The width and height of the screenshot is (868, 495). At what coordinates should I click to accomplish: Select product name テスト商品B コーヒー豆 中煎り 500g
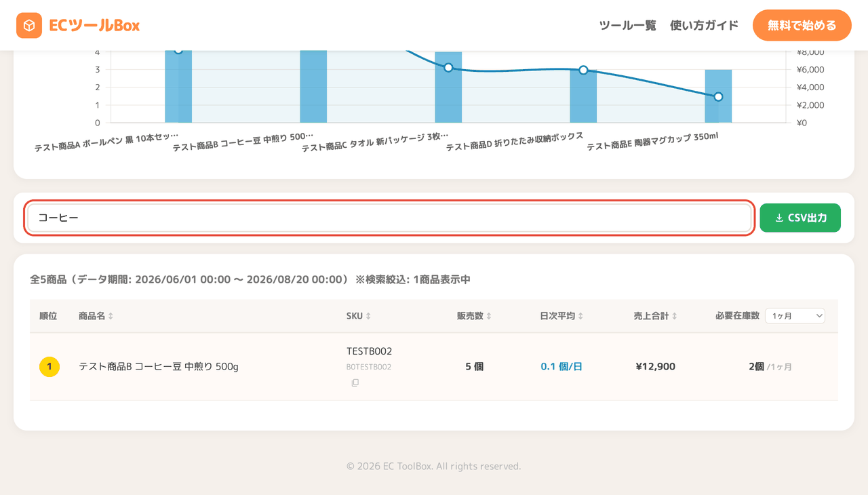pyautogui.click(x=159, y=367)
